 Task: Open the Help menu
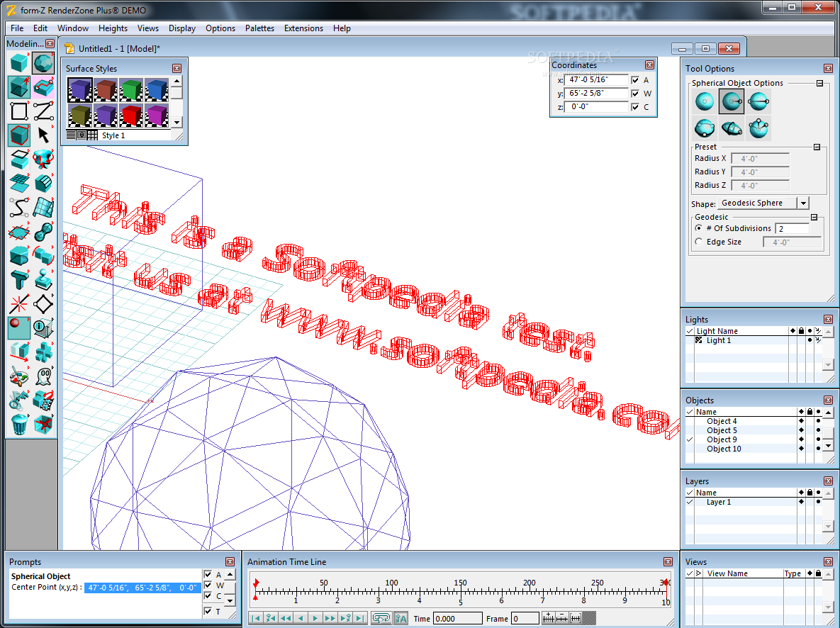pyautogui.click(x=342, y=28)
